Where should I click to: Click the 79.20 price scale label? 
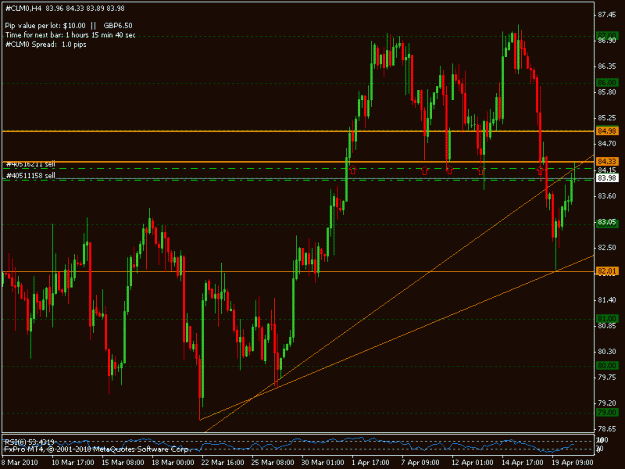607,403
